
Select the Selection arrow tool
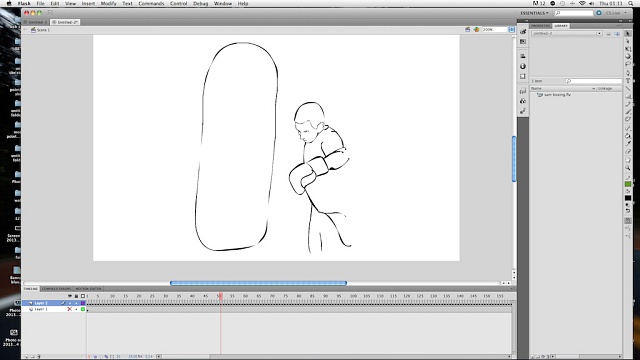[x=628, y=33]
